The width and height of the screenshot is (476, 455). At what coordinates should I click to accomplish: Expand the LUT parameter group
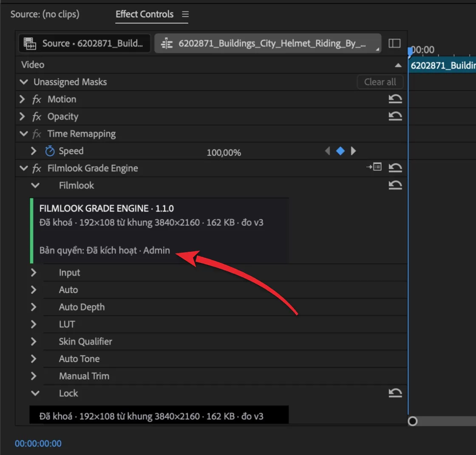click(x=34, y=324)
